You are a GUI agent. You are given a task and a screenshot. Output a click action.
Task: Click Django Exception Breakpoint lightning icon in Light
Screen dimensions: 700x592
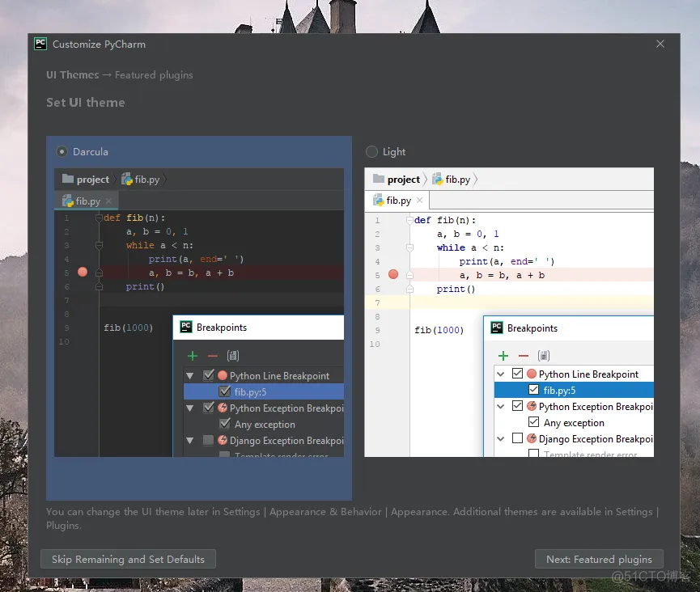(531, 438)
